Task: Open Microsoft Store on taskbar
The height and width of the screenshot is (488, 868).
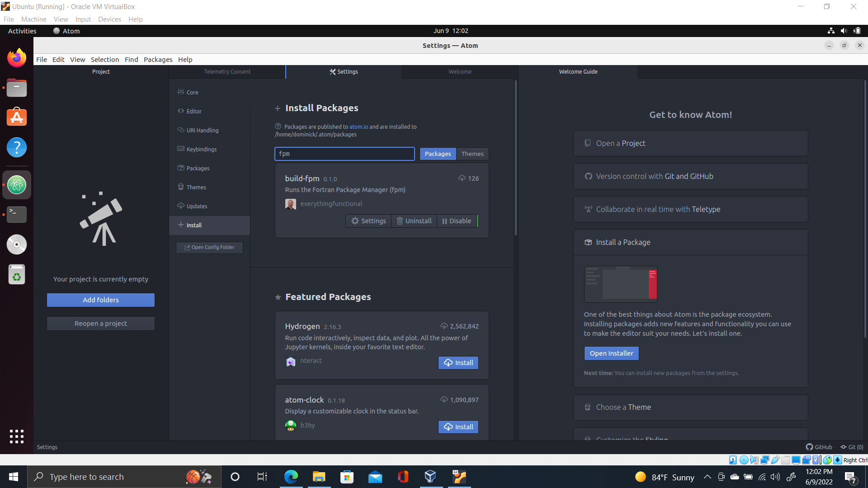Action: (347, 477)
